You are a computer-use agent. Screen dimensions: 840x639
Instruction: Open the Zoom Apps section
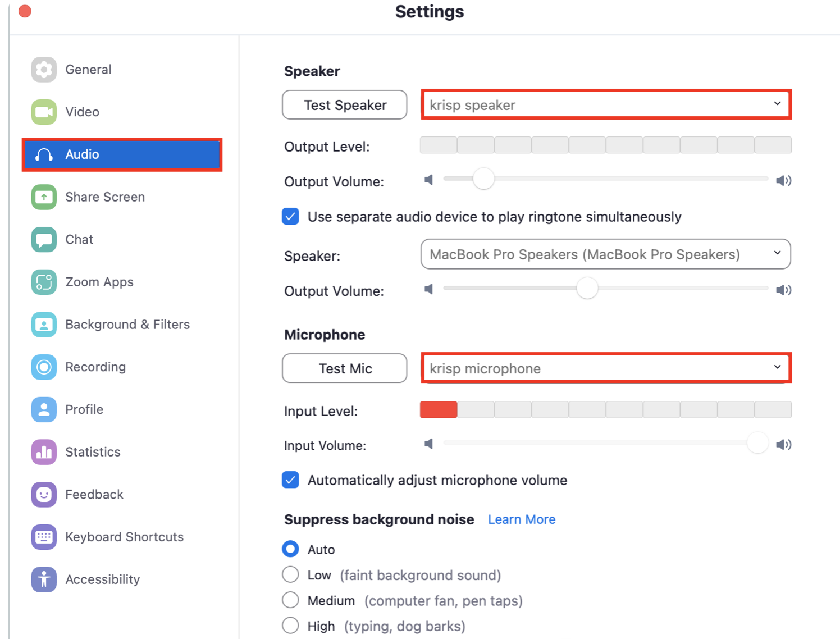click(44, 282)
